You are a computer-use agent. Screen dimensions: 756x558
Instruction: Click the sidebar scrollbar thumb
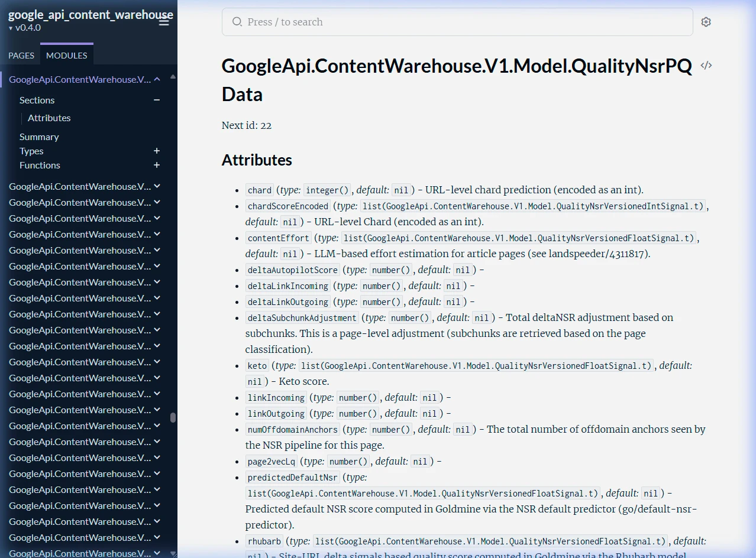coord(173,417)
